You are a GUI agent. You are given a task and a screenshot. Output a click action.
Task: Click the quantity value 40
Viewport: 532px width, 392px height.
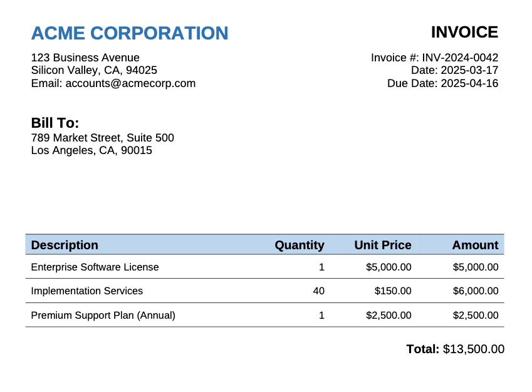pos(318,291)
